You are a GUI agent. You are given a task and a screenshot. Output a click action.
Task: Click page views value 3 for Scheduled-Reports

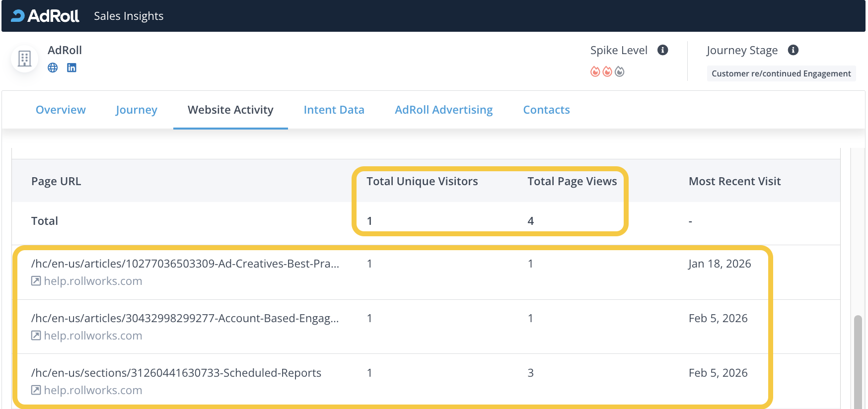pos(530,373)
